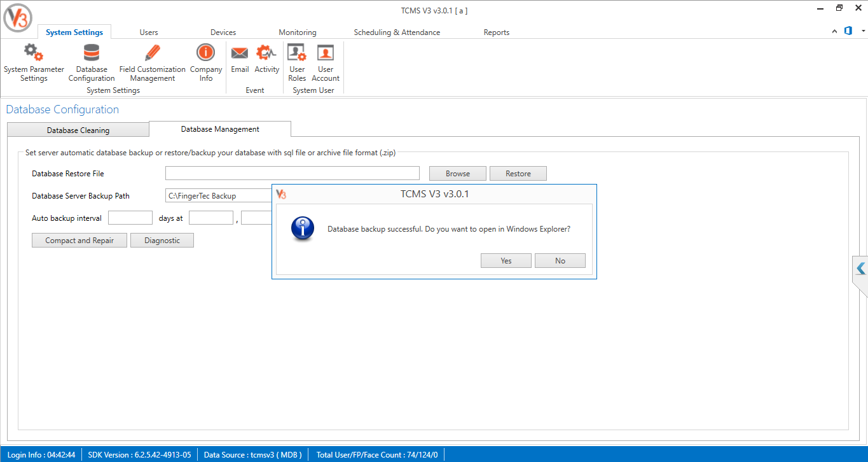Click the Auto backup interval days field
868x462 pixels.
tap(130, 218)
